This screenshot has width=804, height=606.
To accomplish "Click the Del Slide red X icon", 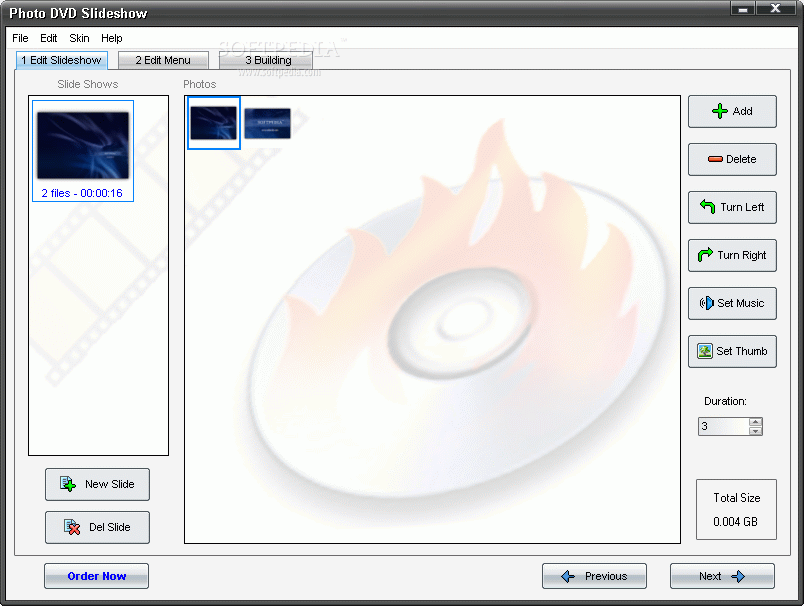I will point(72,527).
